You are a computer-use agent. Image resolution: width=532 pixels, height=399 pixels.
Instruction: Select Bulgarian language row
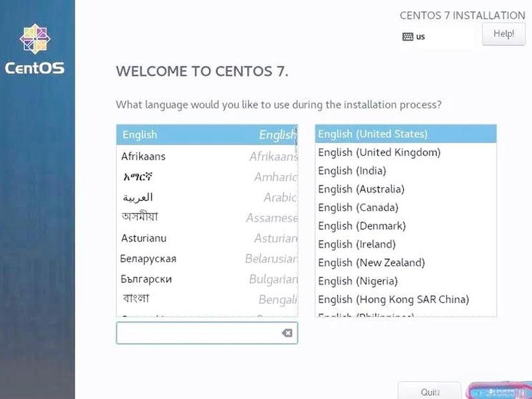click(207, 279)
